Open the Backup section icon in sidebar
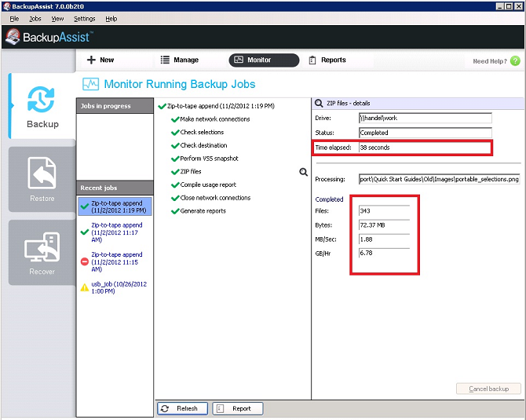The image size is (526, 420). coord(41,99)
